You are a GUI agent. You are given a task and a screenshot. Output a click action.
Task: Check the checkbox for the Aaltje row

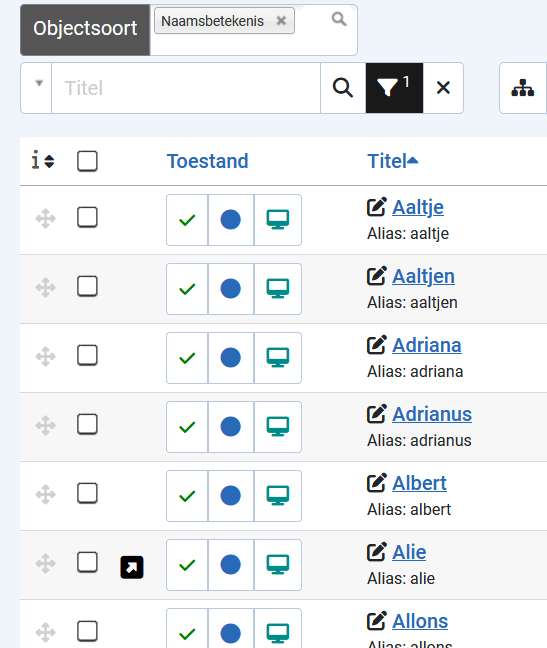click(x=87, y=217)
